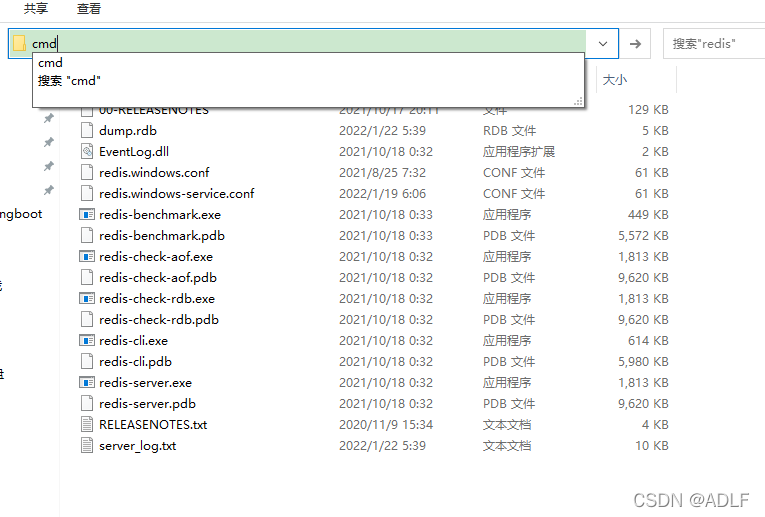The width and height of the screenshot is (765, 517).
Task: Click the folder icon in address bar
Action: point(20,43)
